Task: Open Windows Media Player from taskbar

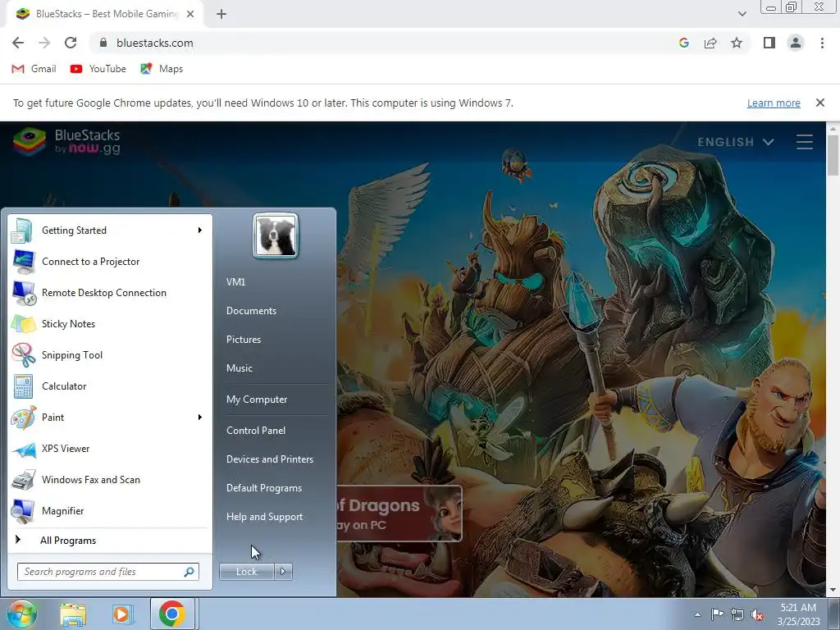Action: (x=122, y=614)
